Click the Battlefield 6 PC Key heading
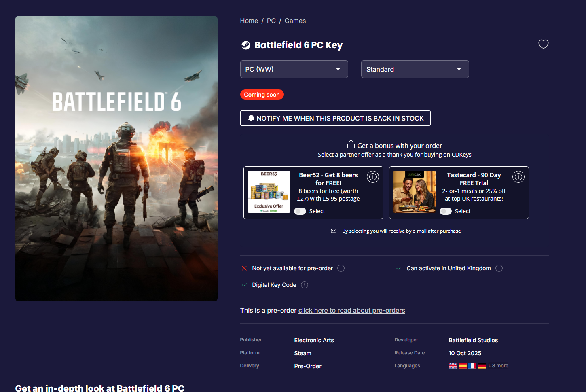The image size is (586, 392). click(298, 45)
